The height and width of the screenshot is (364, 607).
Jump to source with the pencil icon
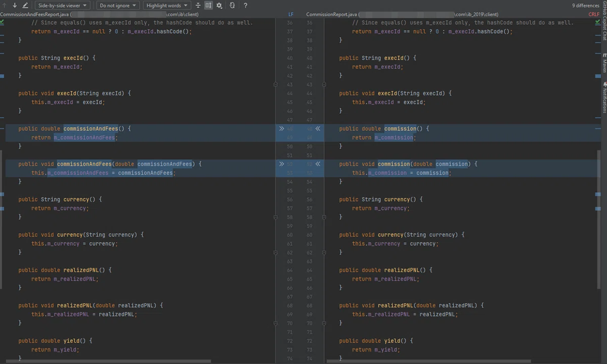point(25,5)
